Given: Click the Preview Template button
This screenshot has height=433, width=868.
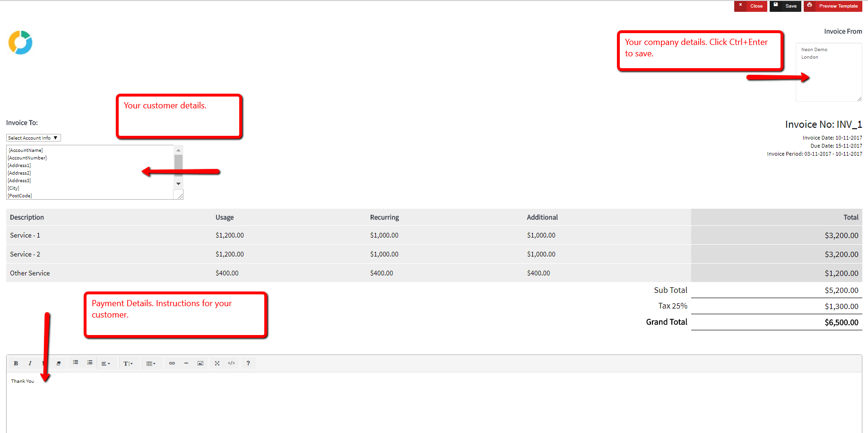Looking at the screenshot, I should click(x=833, y=6).
